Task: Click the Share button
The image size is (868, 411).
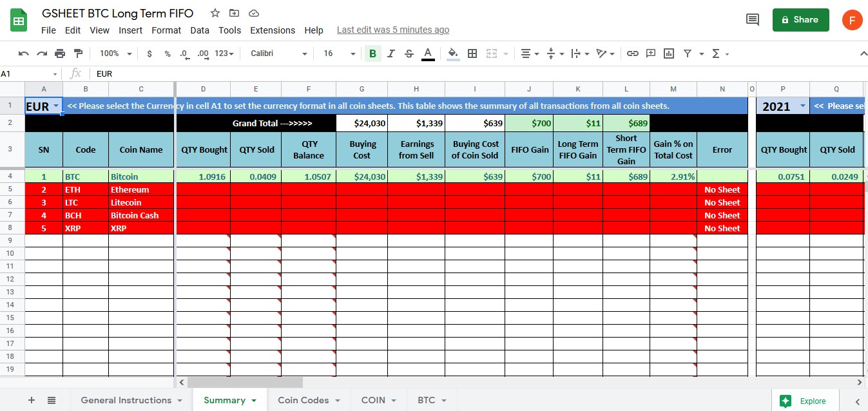Action: click(x=801, y=19)
